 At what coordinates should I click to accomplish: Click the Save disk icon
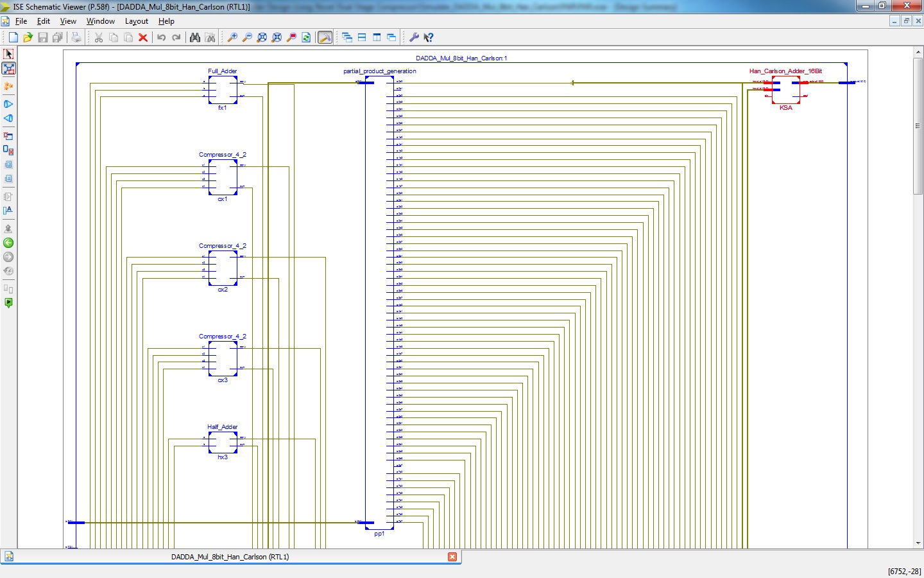coord(43,37)
